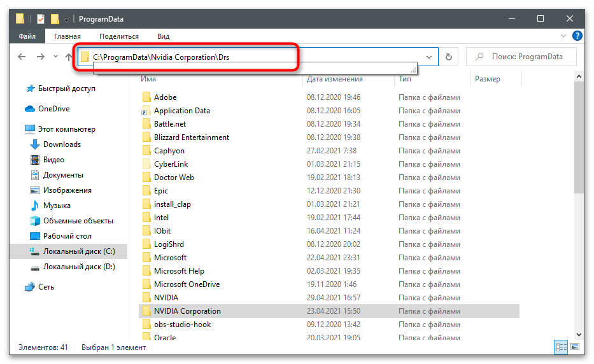
Task: Sort by the Дата изменения column header
Action: (334, 79)
